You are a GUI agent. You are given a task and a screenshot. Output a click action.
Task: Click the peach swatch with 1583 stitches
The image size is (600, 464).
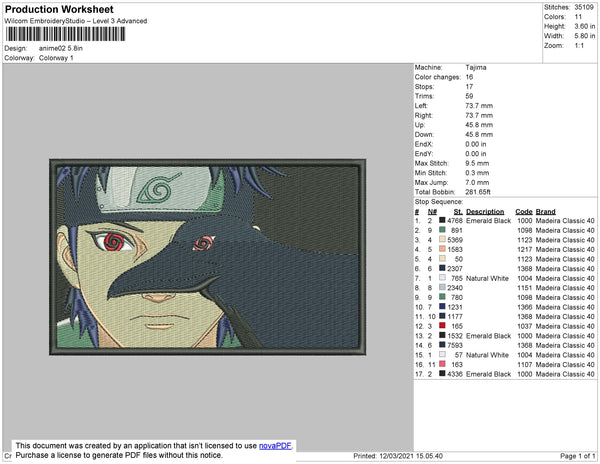pos(442,249)
